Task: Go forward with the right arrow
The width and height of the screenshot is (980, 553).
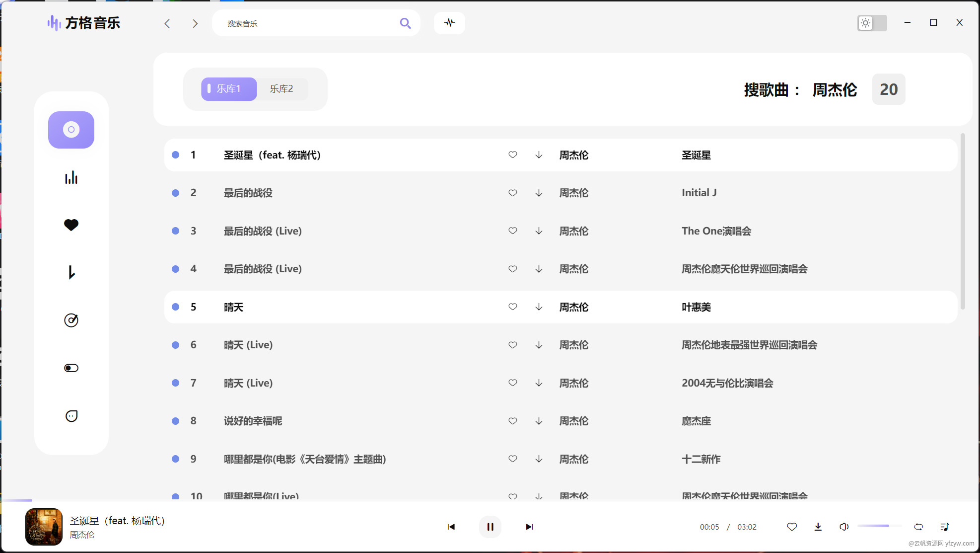Action: pyautogui.click(x=195, y=23)
